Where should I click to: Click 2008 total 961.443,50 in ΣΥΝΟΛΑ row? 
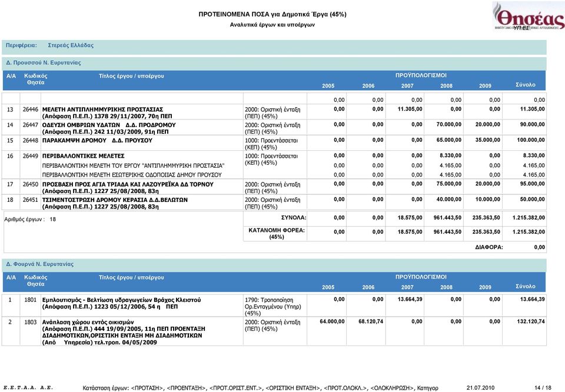(447, 218)
